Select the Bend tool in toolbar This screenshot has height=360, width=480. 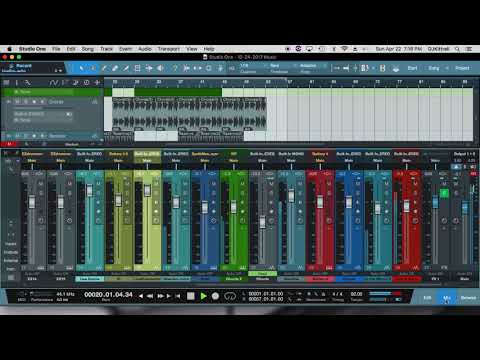tap(149, 68)
